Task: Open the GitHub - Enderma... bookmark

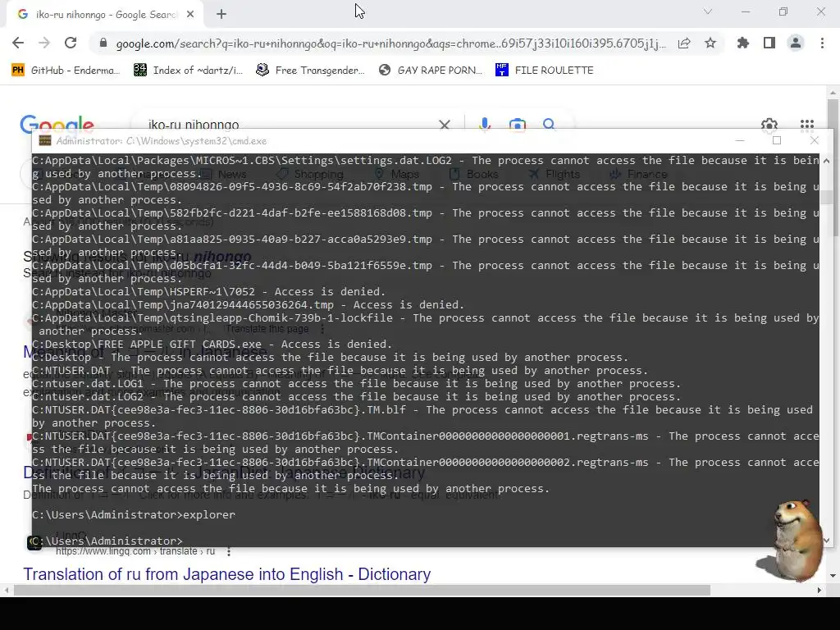Action: [x=66, y=71]
